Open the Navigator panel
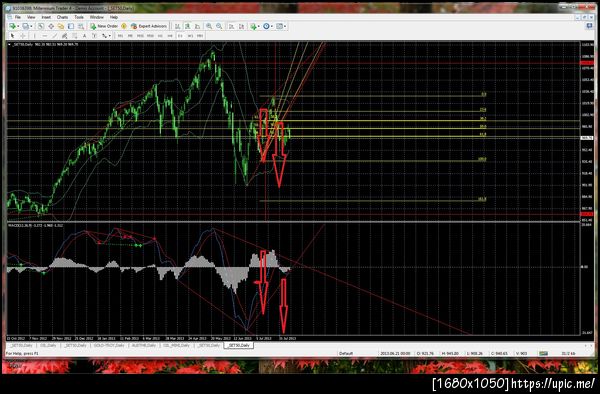This screenshot has height=394, width=600. click(x=61, y=26)
